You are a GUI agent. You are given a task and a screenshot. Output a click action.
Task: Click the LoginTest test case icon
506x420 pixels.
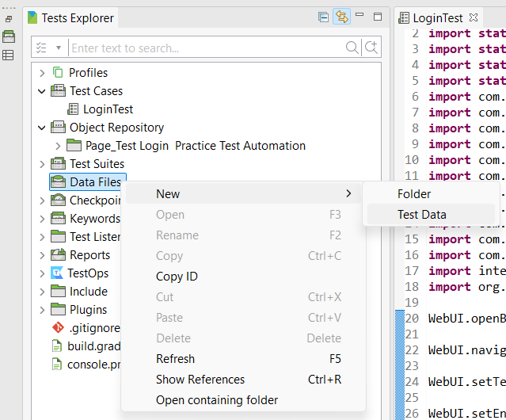coord(73,109)
